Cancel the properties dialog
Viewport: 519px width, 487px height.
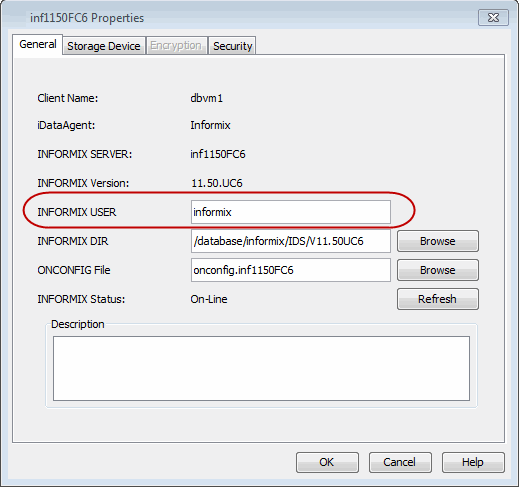[x=400, y=462]
